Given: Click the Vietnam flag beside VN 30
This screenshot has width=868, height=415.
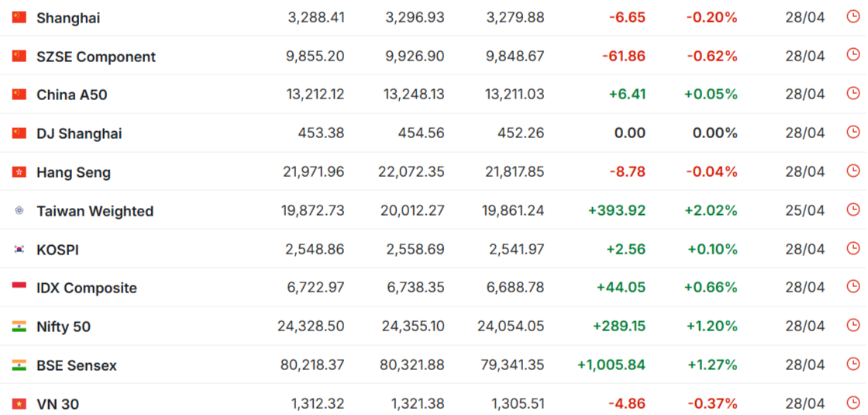Looking at the screenshot, I should [x=19, y=404].
